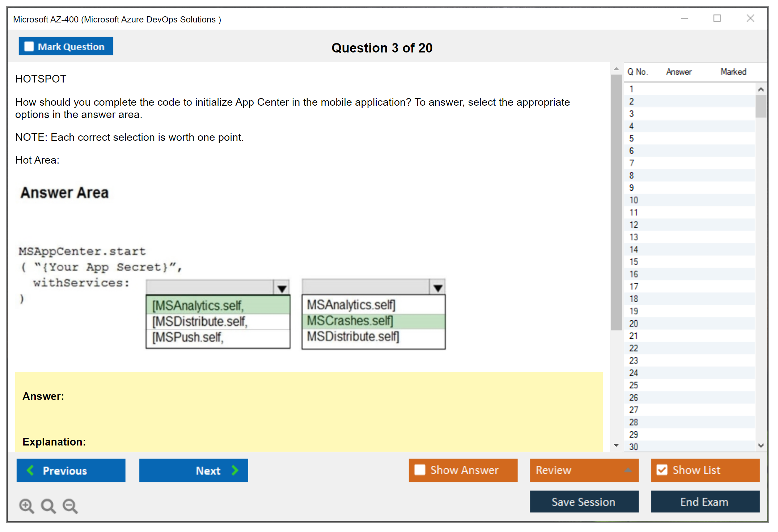Click the green arrow on Previous button
The width and height of the screenshot is (778, 532).
30,470
